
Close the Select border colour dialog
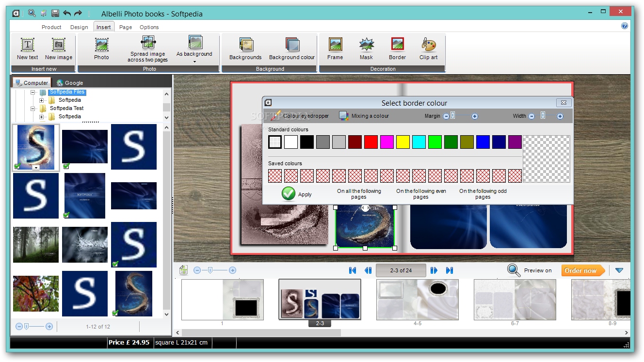(x=563, y=103)
